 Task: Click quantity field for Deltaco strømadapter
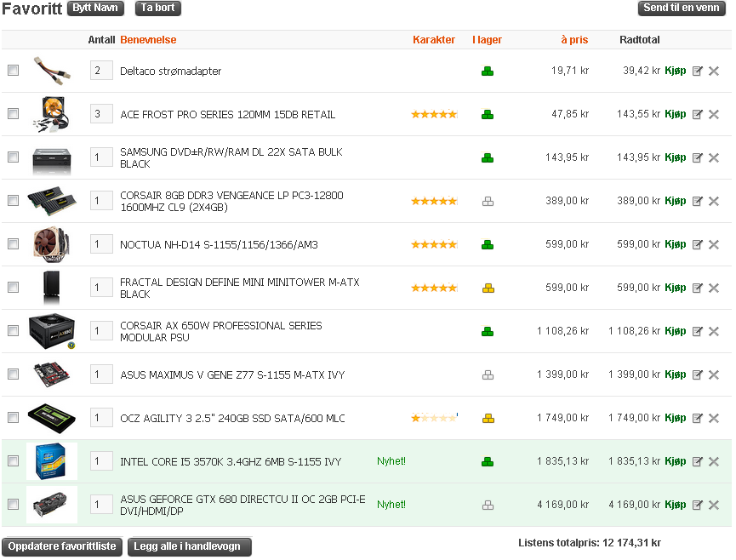pos(101,71)
